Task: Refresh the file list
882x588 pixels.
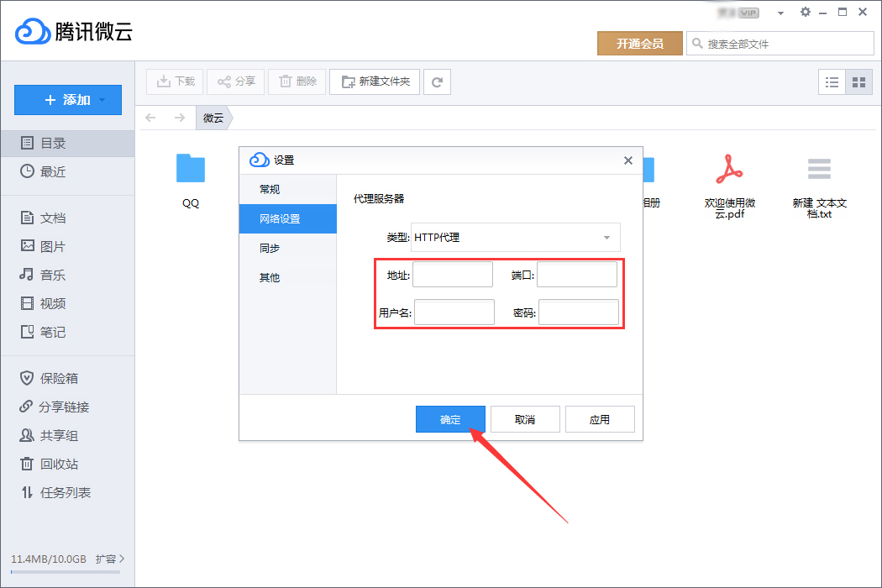Action: 437,81
